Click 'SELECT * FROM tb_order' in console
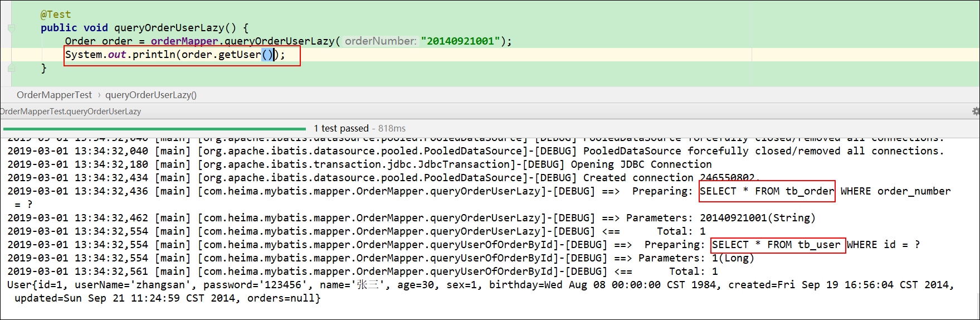 (767, 191)
